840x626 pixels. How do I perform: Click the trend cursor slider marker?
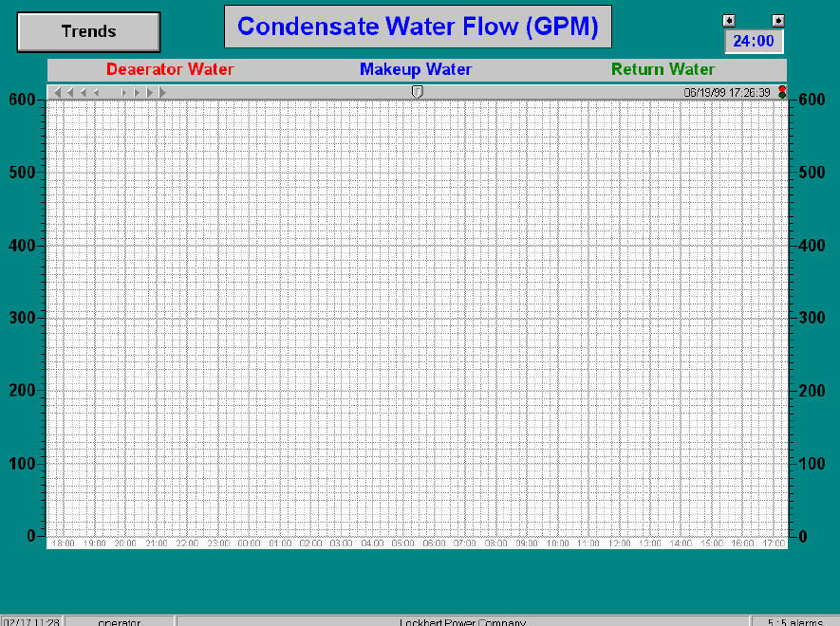418,92
